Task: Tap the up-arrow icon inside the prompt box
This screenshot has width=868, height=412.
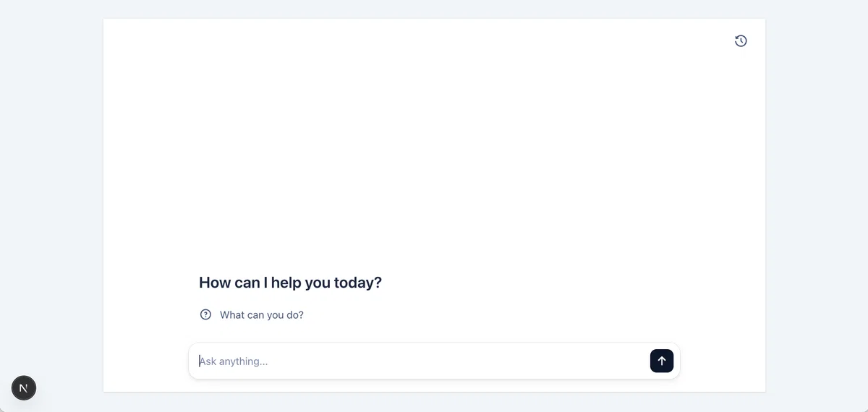Action: click(x=662, y=361)
